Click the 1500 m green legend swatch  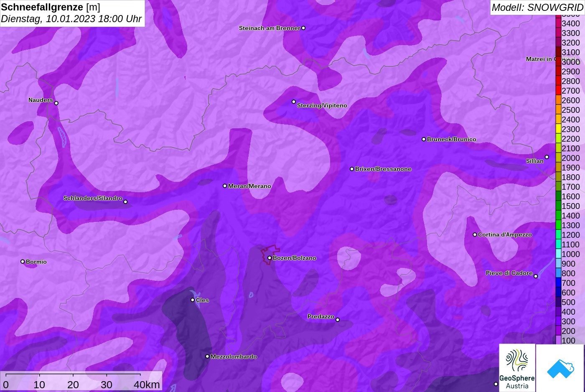[558, 206]
